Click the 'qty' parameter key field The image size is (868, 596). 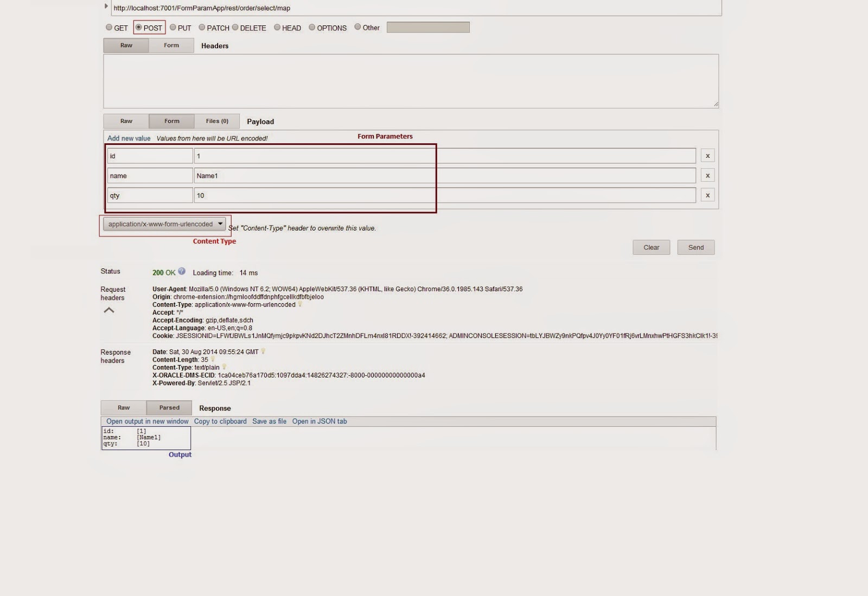150,195
